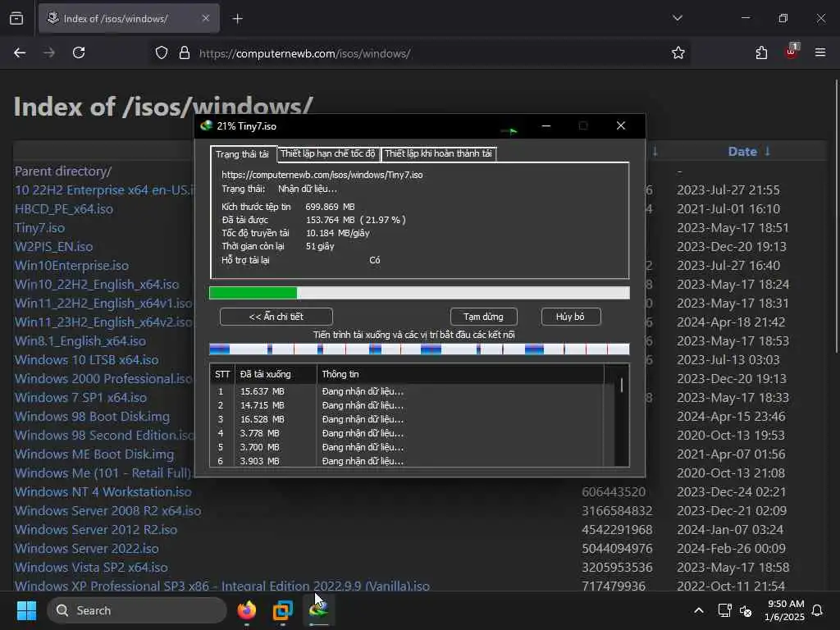View site security padlock info
This screenshot has width=840, height=630.
[185, 53]
